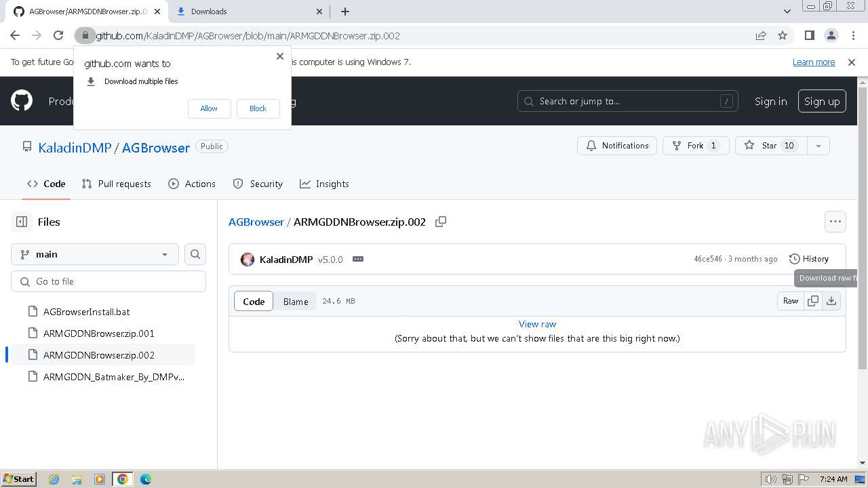868x488 pixels.
Task: Open the Raw file view
Action: point(791,301)
